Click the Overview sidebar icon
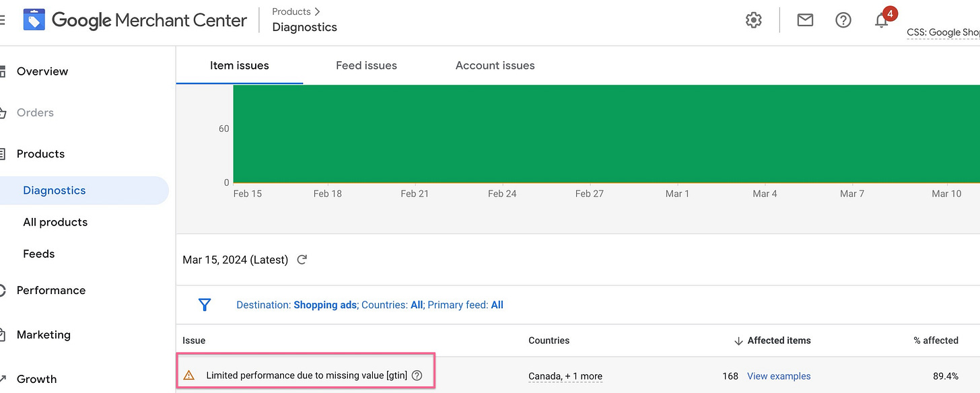This screenshot has width=980, height=393. pos(3,71)
